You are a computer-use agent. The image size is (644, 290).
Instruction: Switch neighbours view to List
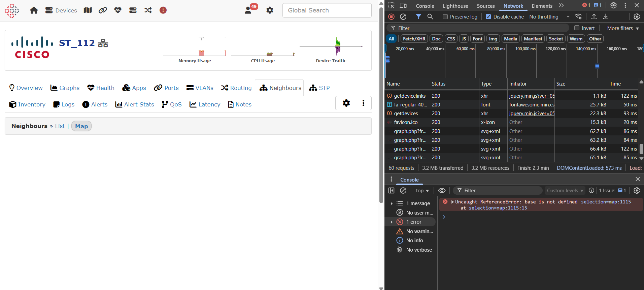point(60,126)
